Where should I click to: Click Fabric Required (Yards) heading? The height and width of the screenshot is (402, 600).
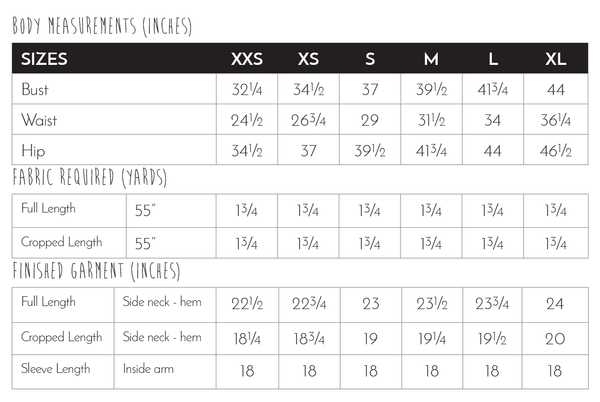click(x=90, y=177)
